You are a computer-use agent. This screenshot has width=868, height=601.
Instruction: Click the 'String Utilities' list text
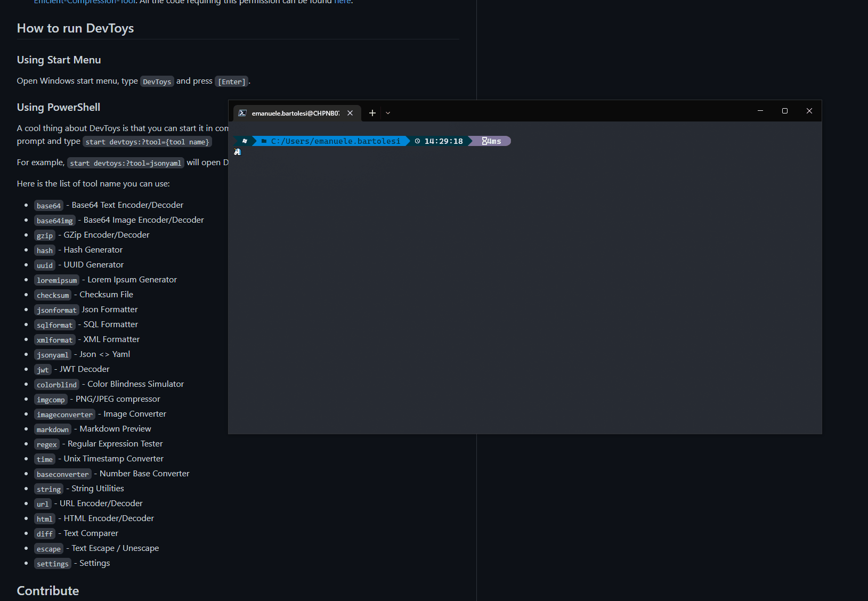point(98,489)
